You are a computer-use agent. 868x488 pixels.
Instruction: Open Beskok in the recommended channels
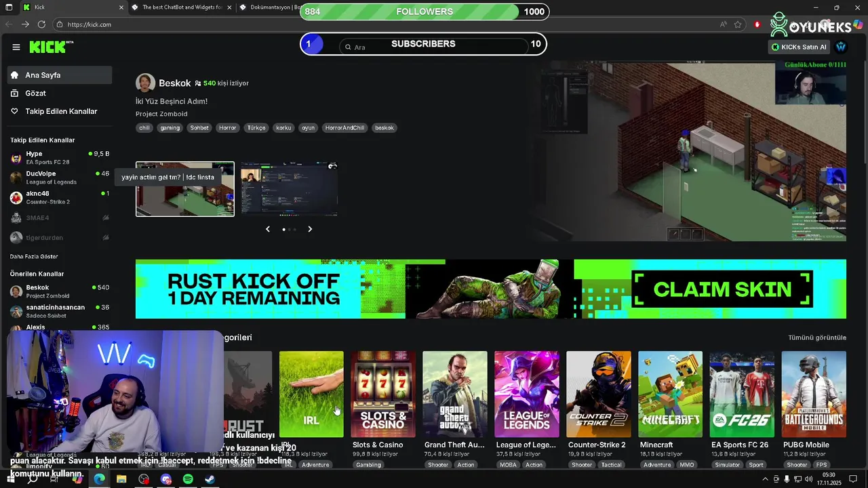(60, 291)
